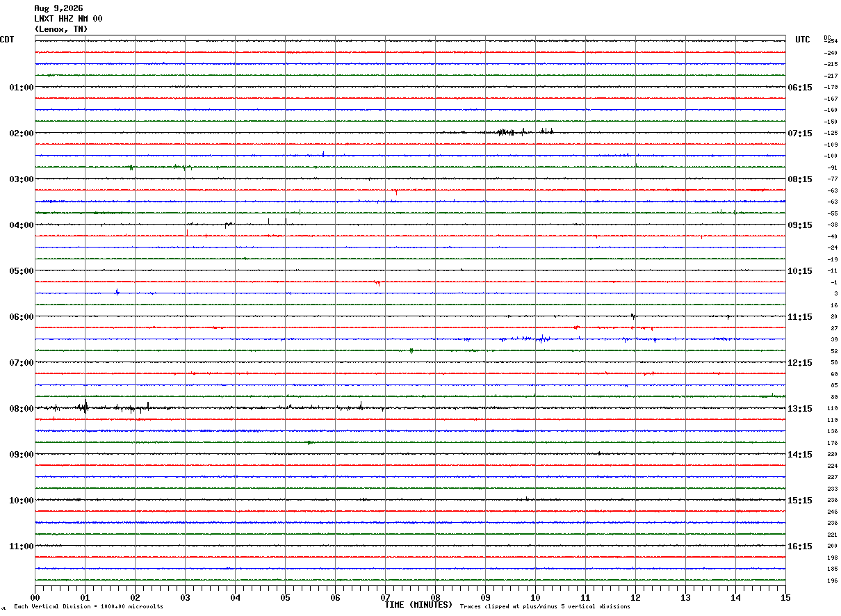The width and height of the screenshot is (841, 616).
Task: Click minute 05 on the time axis
Action: pos(285,597)
